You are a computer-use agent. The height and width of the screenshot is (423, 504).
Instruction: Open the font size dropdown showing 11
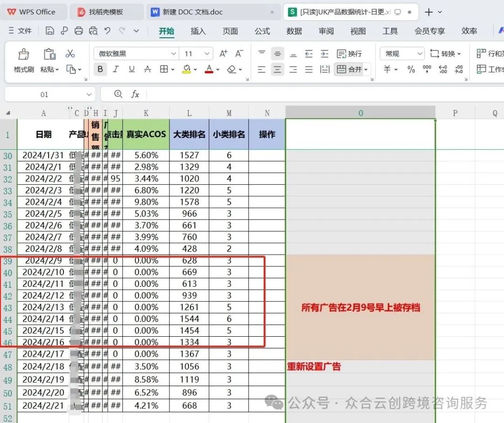207,54
